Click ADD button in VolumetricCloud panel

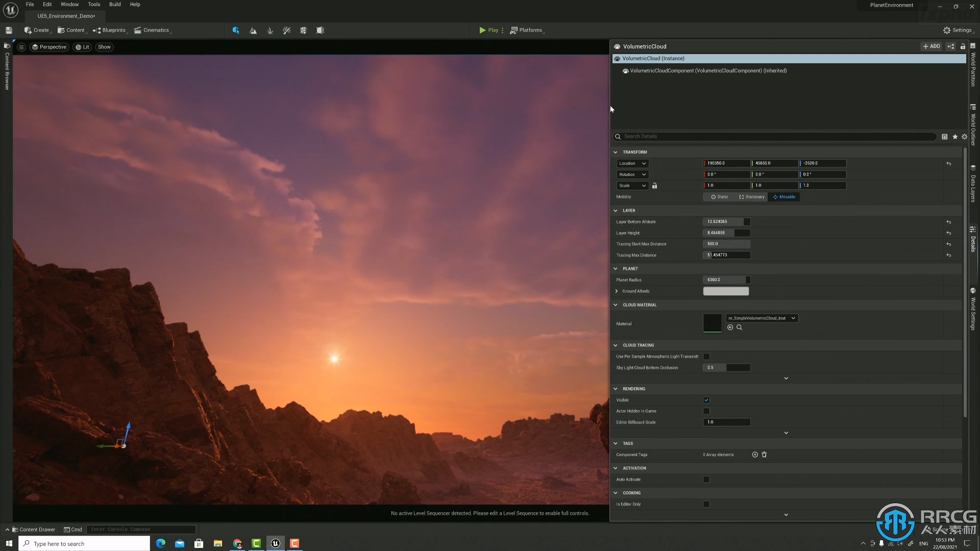click(932, 46)
